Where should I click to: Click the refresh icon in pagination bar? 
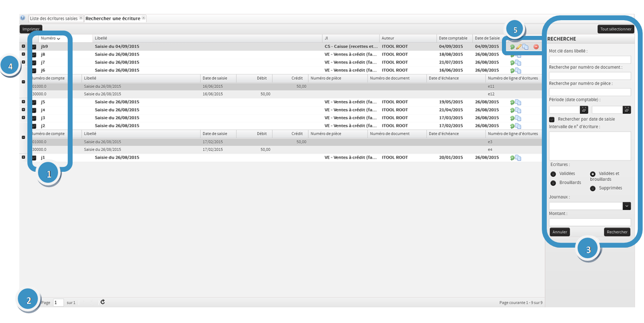[103, 302]
